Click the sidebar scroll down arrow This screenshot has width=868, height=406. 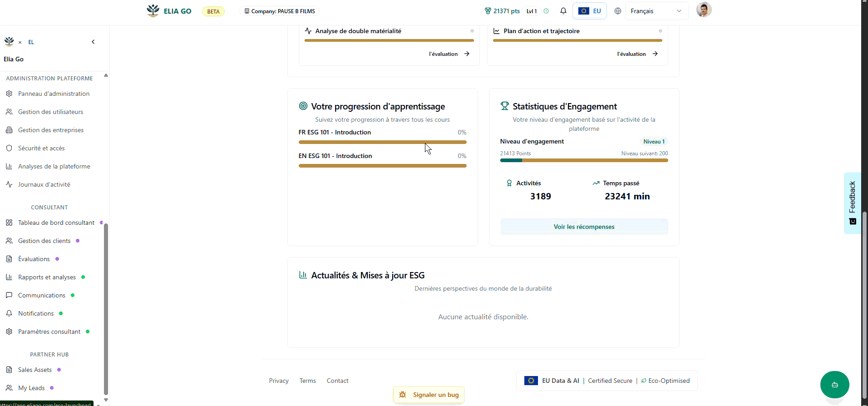(x=106, y=400)
